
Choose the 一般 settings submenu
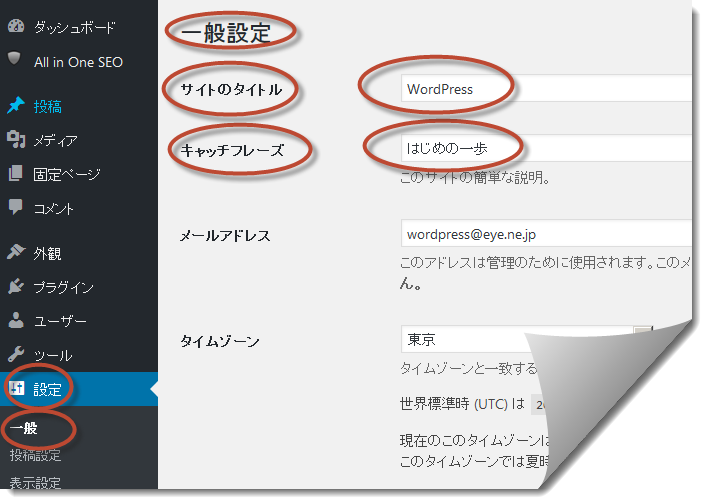click(23, 428)
